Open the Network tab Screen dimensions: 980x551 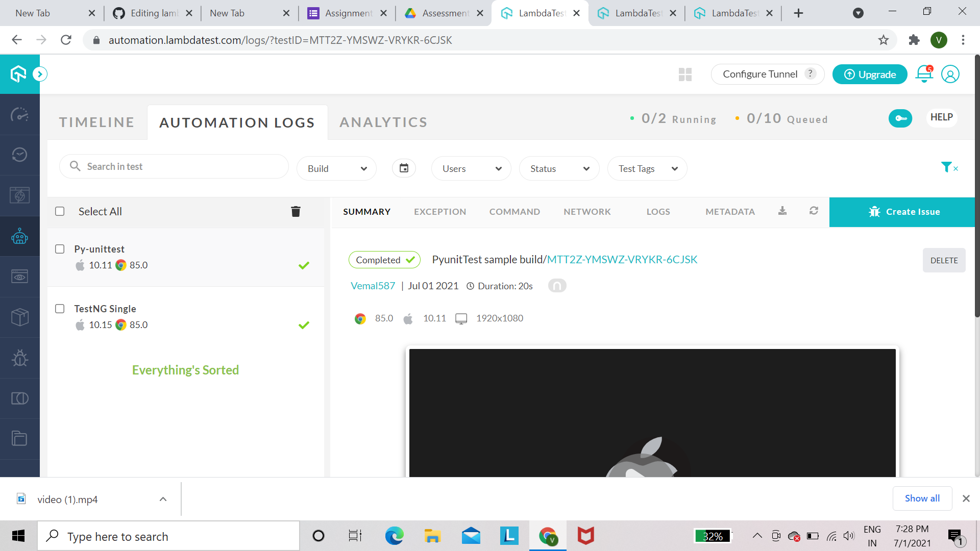[587, 212]
